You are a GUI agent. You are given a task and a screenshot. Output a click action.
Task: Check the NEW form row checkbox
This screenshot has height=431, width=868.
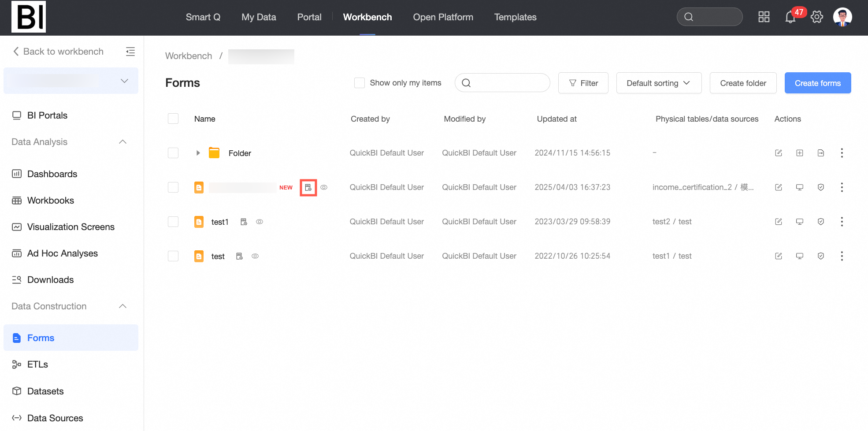pyautogui.click(x=173, y=187)
